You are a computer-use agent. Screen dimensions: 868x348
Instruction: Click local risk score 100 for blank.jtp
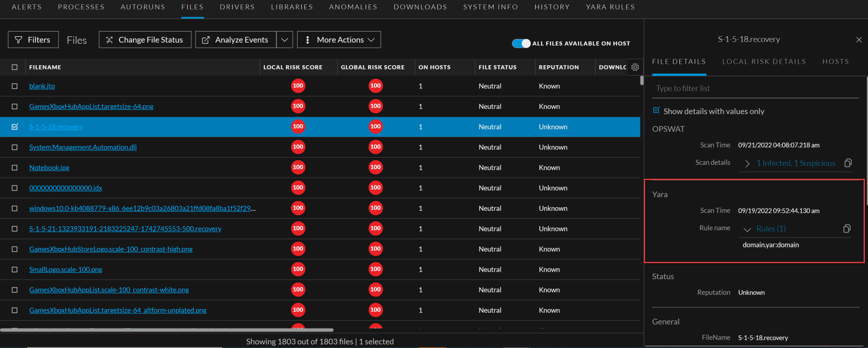pyautogui.click(x=298, y=86)
